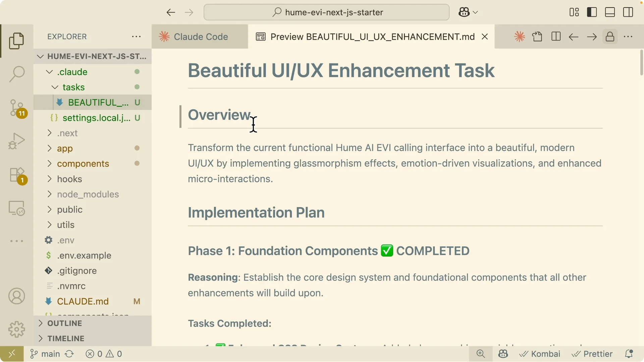The width and height of the screenshot is (644, 362).
Task: Show errors and warnings count
Action: pyautogui.click(x=104, y=354)
